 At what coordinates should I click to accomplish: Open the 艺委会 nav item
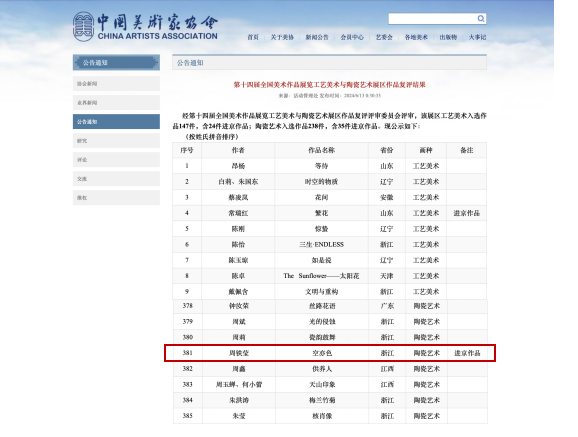(384, 37)
